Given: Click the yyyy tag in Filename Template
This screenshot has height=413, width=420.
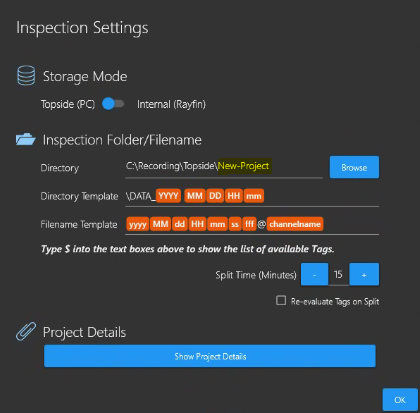Looking at the screenshot, I should [x=138, y=224].
